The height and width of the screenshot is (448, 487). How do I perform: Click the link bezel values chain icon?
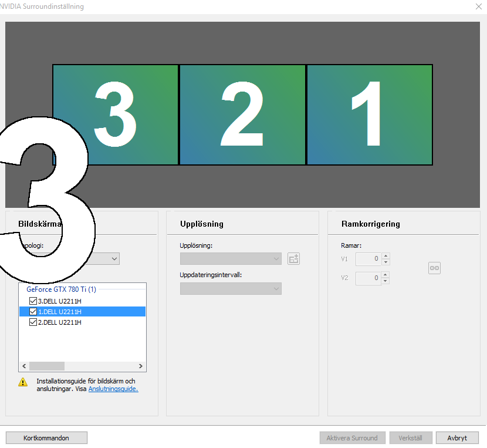pos(434,268)
